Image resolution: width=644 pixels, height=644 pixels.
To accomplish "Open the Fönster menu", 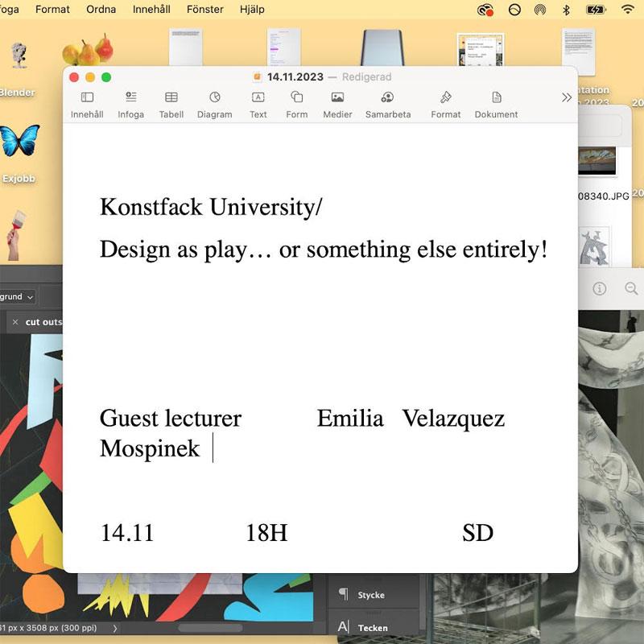I will [x=204, y=10].
